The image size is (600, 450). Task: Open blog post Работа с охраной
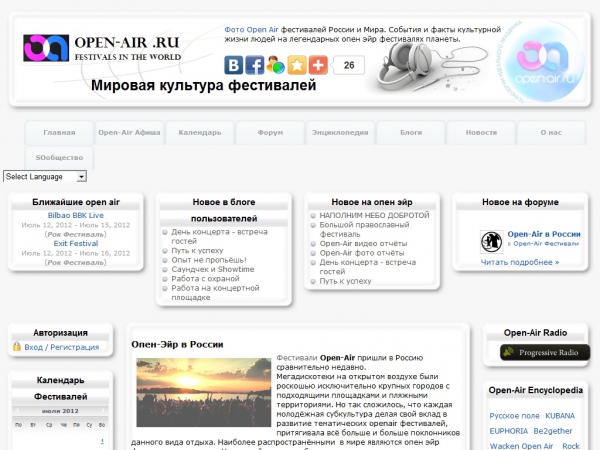pyautogui.click(x=205, y=279)
